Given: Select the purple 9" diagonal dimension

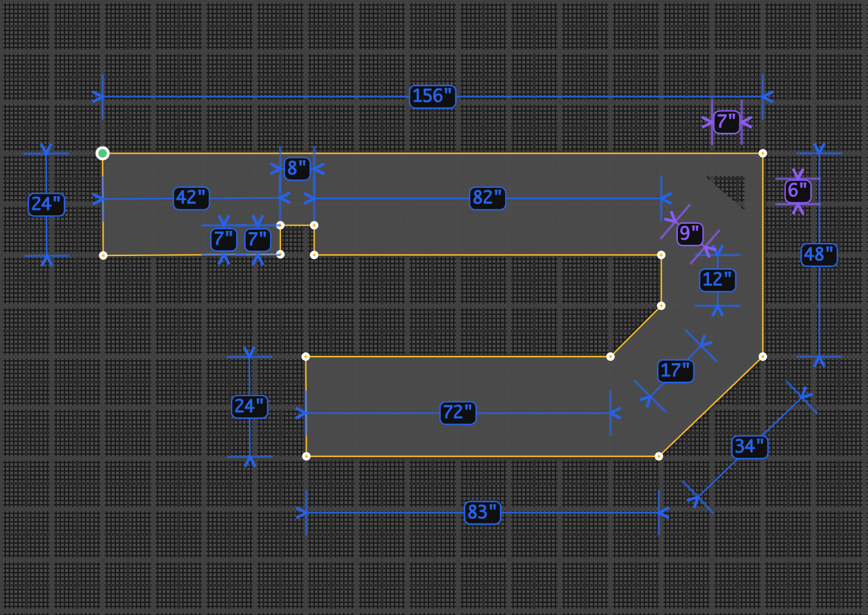Looking at the screenshot, I should click(x=689, y=234).
